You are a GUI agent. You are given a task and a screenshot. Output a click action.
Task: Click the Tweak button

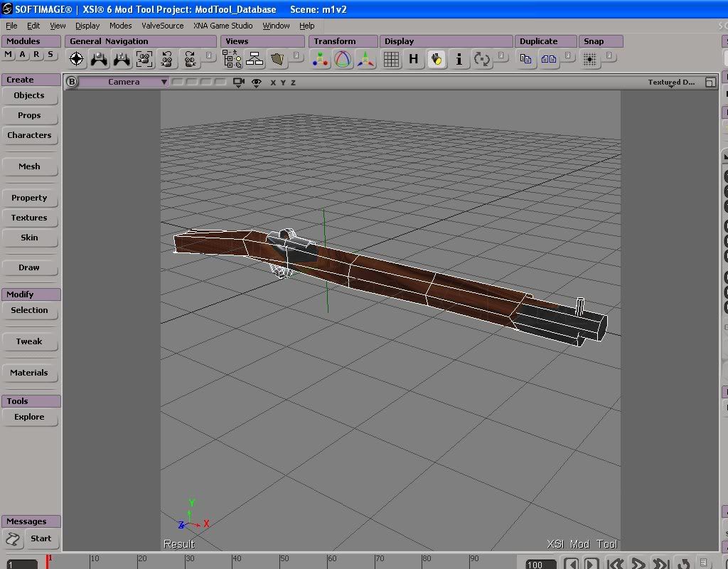[29, 342]
